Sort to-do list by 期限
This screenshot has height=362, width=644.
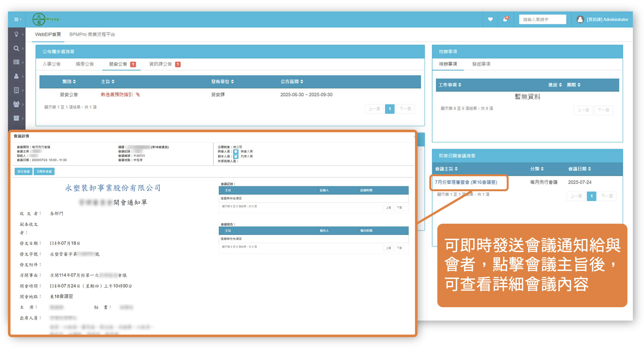click(x=574, y=85)
